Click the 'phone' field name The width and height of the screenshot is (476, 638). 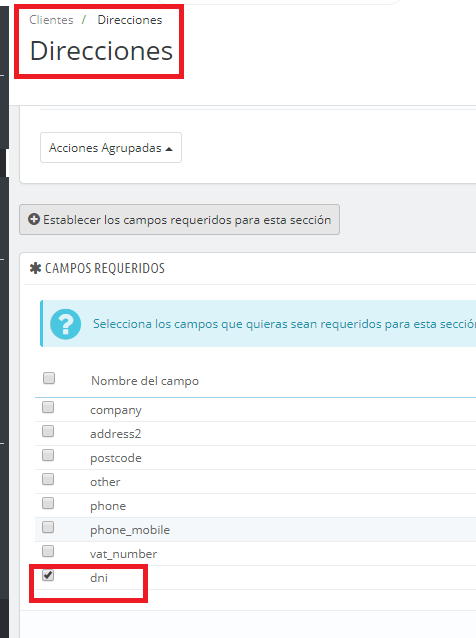click(x=108, y=506)
